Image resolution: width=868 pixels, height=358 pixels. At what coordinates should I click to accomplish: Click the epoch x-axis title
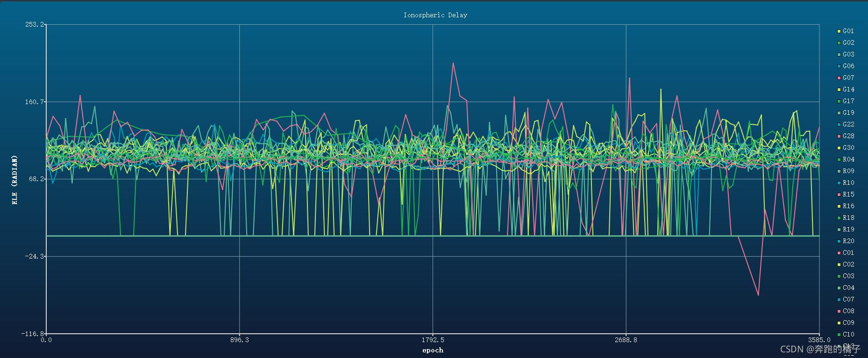tap(433, 350)
